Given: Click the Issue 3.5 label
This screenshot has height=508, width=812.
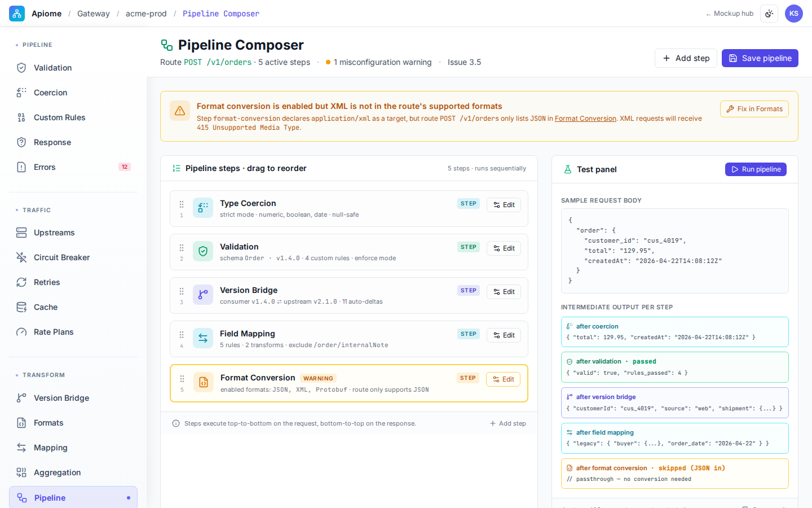Looking at the screenshot, I should click(464, 62).
